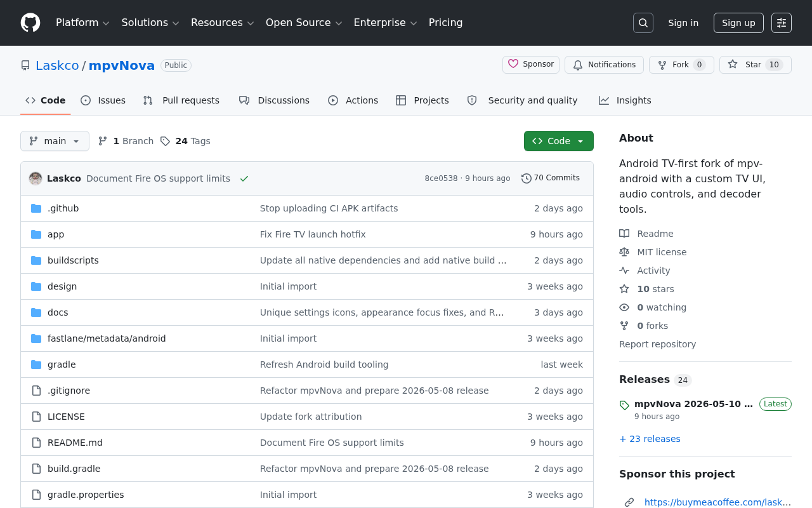The width and height of the screenshot is (812, 508).
Task: Open the green Code dropdown button
Action: (x=559, y=141)
